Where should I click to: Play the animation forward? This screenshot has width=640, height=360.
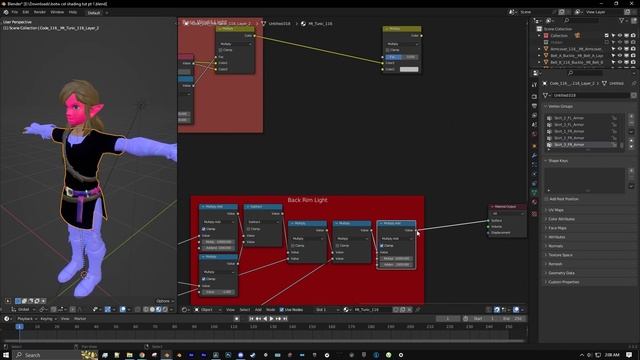tap(271, 319)
